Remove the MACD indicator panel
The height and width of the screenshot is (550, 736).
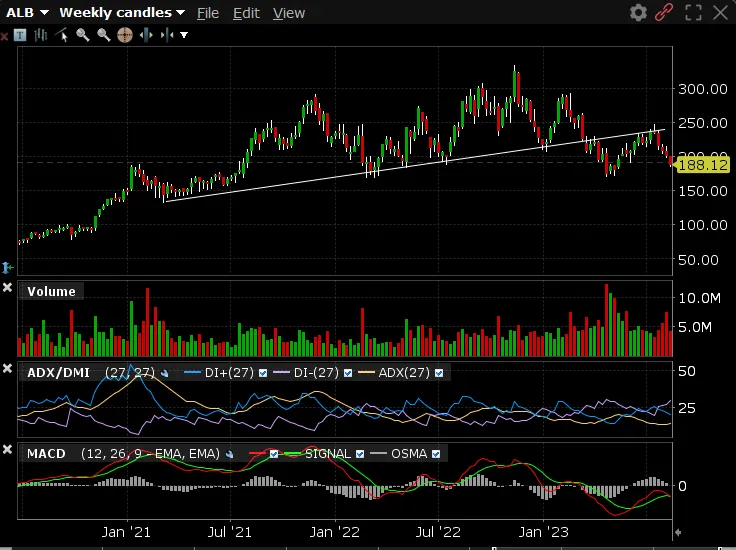coord(8,450)
